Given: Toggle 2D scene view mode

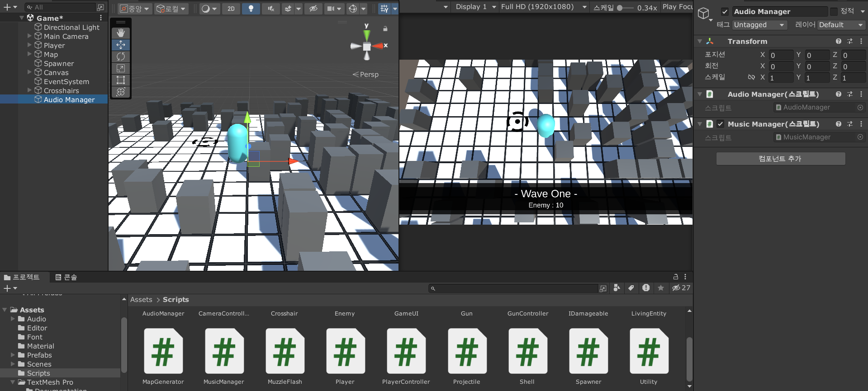Looking at the screenshot, I should pyautogui.click(x=231, y=9).
